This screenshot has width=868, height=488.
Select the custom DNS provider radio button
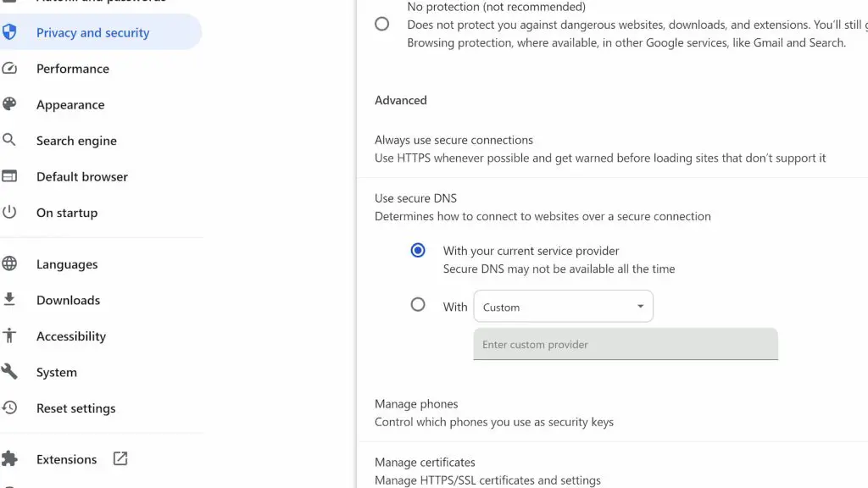[418, 305]
